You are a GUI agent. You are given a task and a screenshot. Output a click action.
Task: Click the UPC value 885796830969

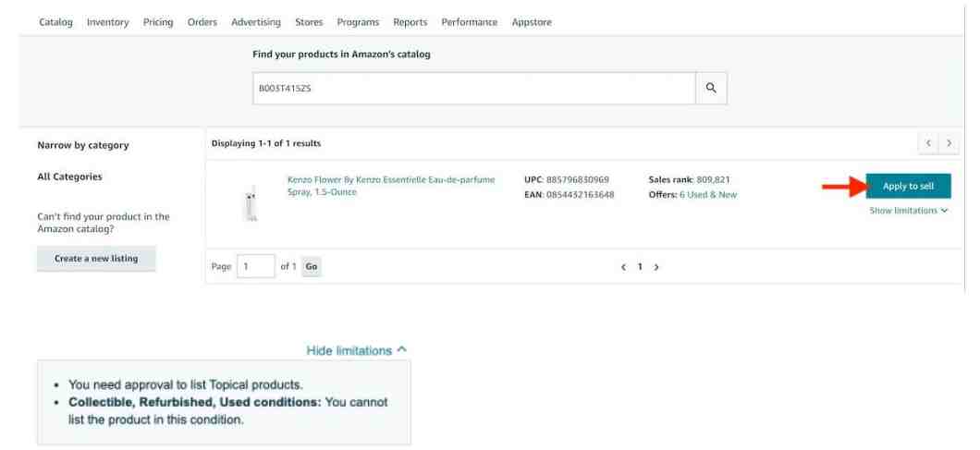578,179
